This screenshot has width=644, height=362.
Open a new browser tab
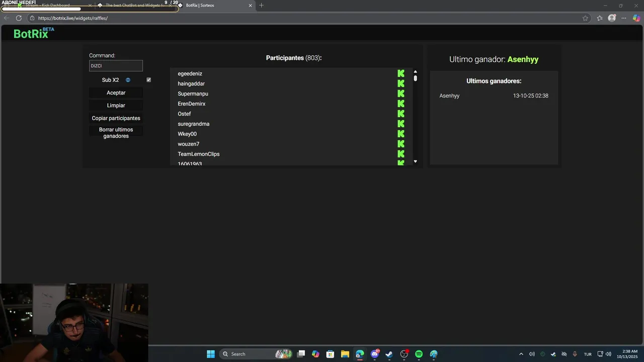click(261, 5)
